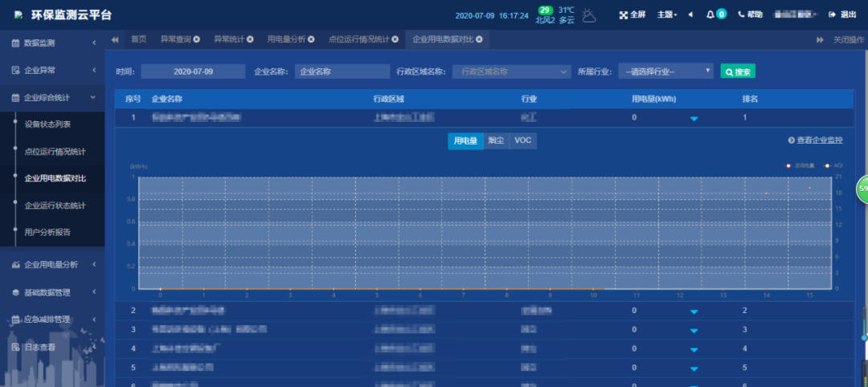Click the weather cloud icon

coord(589,14)
